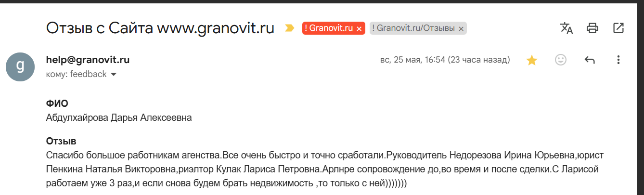
Task: Remove the red Granovit.ru label
Action: click(359, 28)
